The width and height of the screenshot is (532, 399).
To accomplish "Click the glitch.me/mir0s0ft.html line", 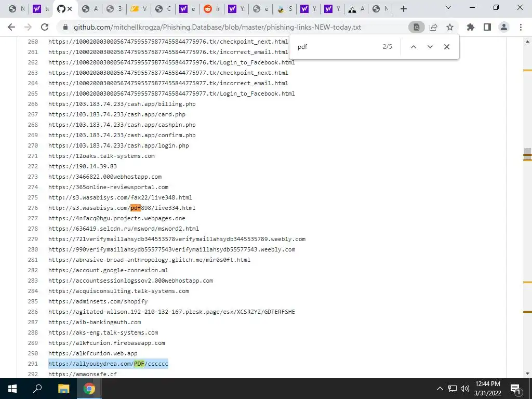I will (x=149, y=260).
